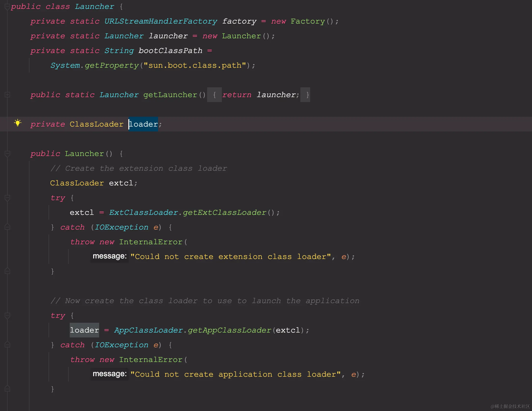Expand the folded getLauncher method gutter icon
This screenshot has height=411, width=532.
7,95
